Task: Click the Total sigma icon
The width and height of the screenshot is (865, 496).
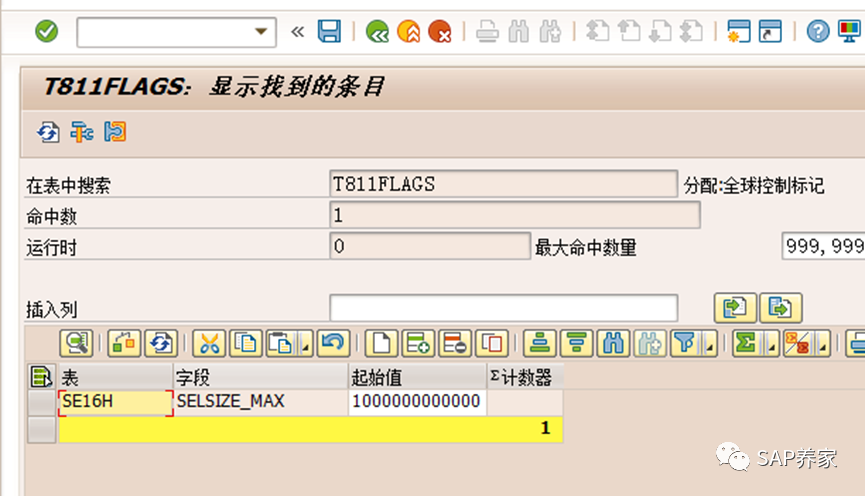Action: point(748,343)
